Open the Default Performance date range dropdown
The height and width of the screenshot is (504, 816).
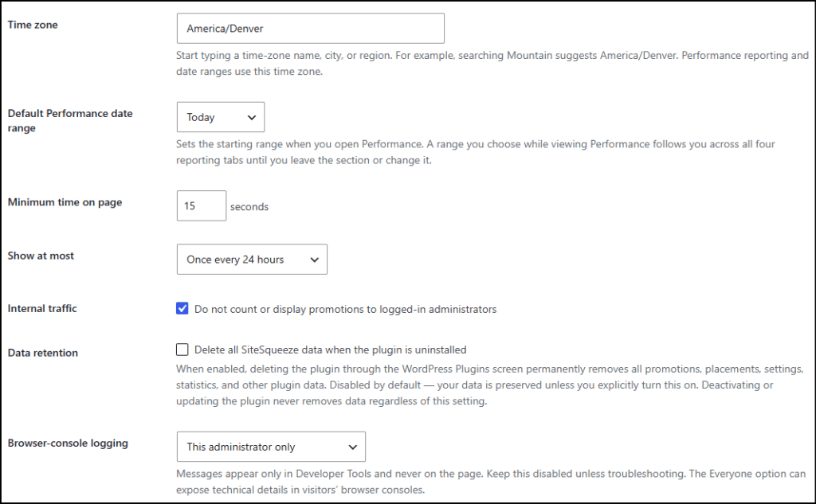coord(221,117)
